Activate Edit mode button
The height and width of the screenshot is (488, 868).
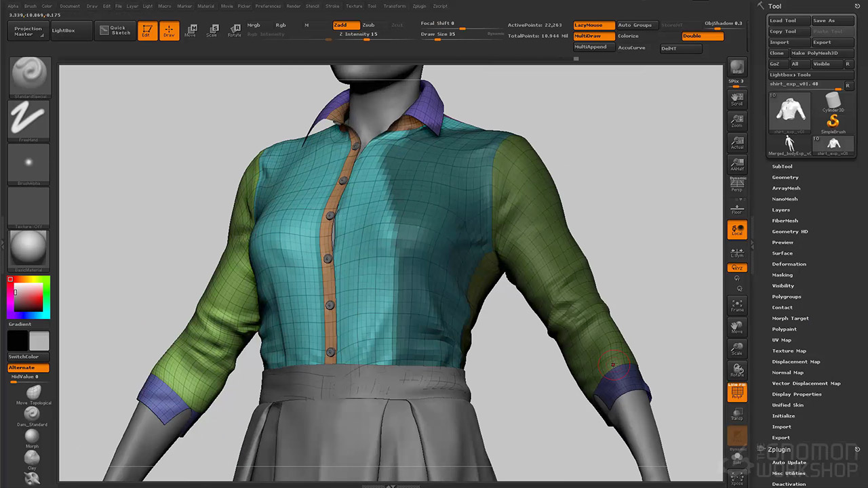point(147,31)
